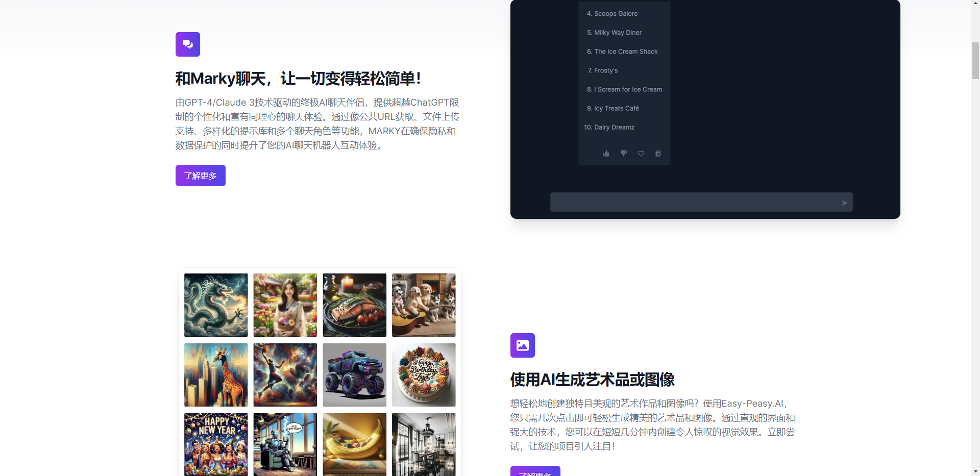Click the thumbs down icon in the chat widget
The height and width of the screenshot is (476, 980).
tap(623, 153)
